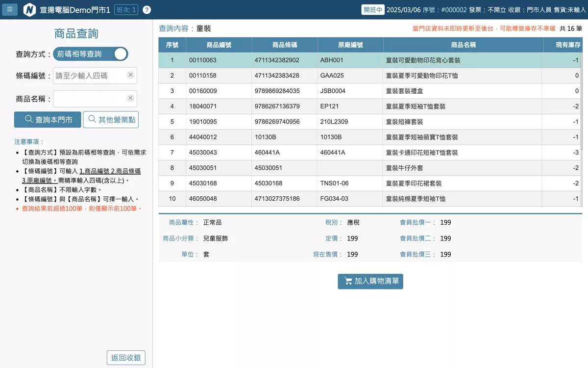This screenshot has height=368, width=588.
Task: Select row 童裝套裝禮盒
Action: 370,91
